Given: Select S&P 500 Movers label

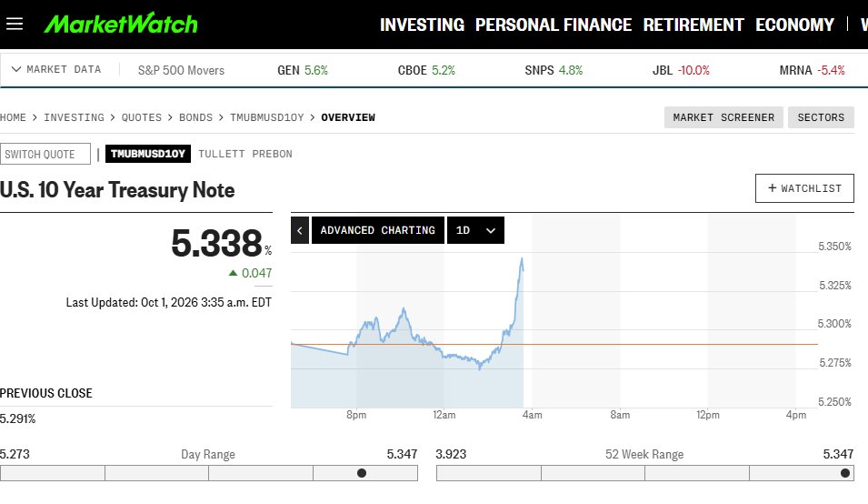Looking at the screenshot, I should tap(181, 70).
